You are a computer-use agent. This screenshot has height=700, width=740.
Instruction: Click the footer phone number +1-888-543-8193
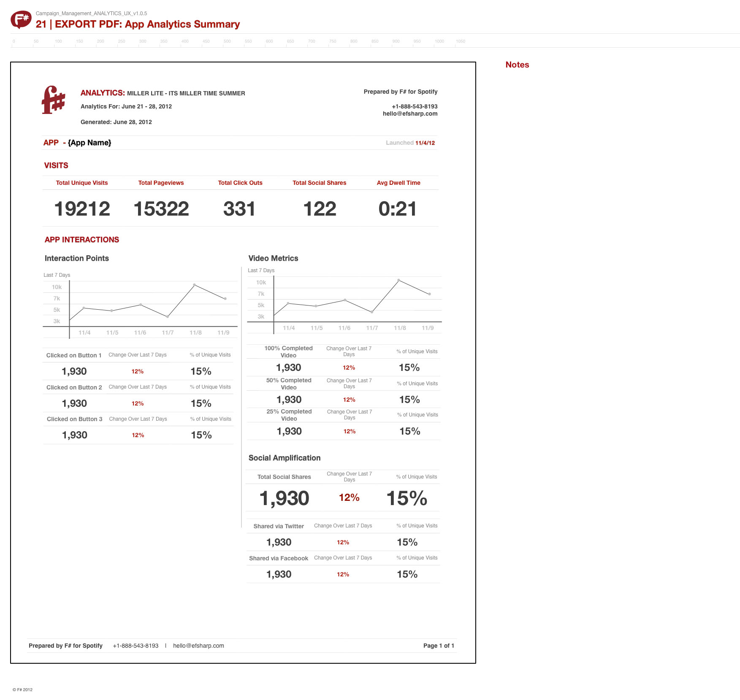pos(136,646)
